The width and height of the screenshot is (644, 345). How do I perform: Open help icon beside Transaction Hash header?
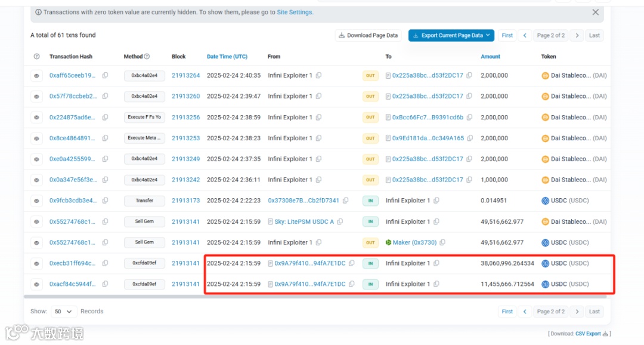click(x=36, y=56)
